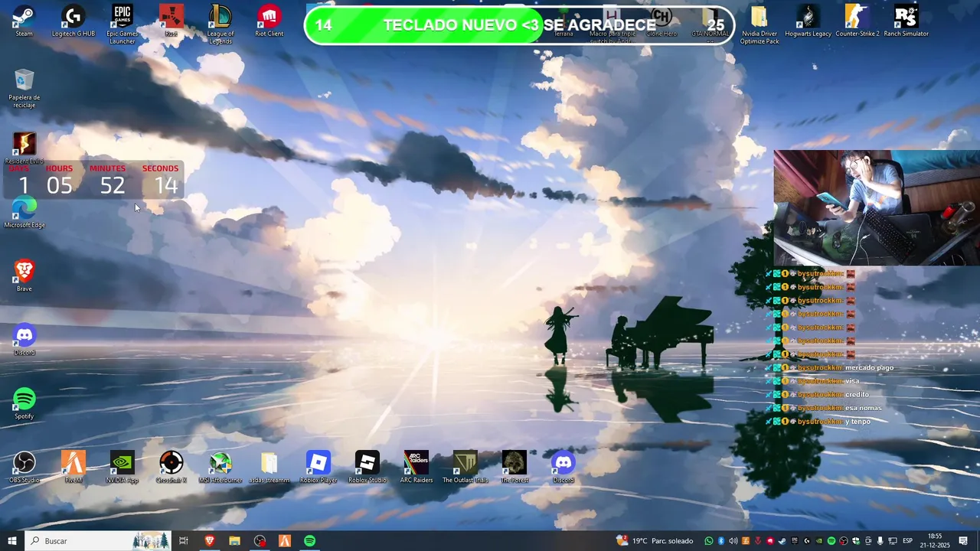
Task: Click the chat message 'mercado pago'
Action: click(x=869, y=367)
